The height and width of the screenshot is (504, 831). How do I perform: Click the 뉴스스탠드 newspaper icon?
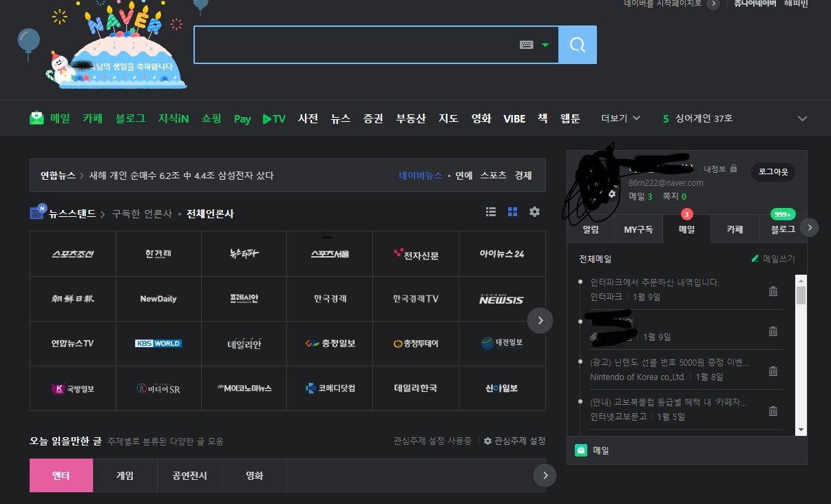[x=38, y=212]
